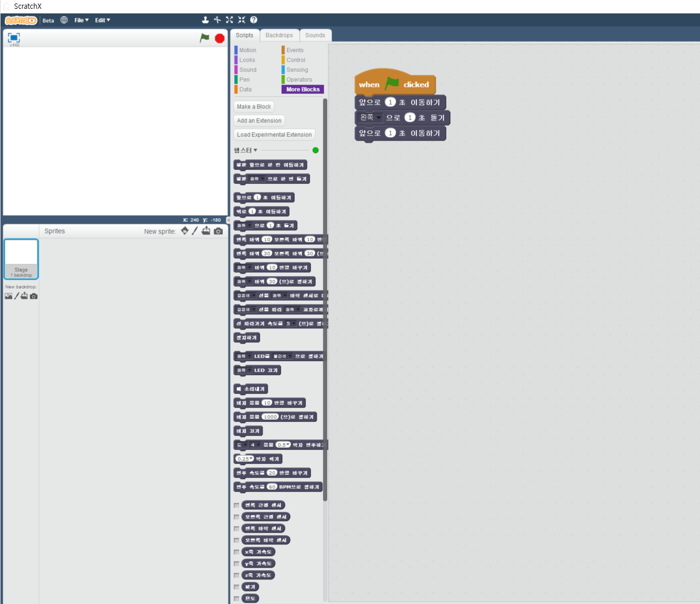Select the Stage thumbnail
This screenshot has width=700, height=604.
click(21, 259)
